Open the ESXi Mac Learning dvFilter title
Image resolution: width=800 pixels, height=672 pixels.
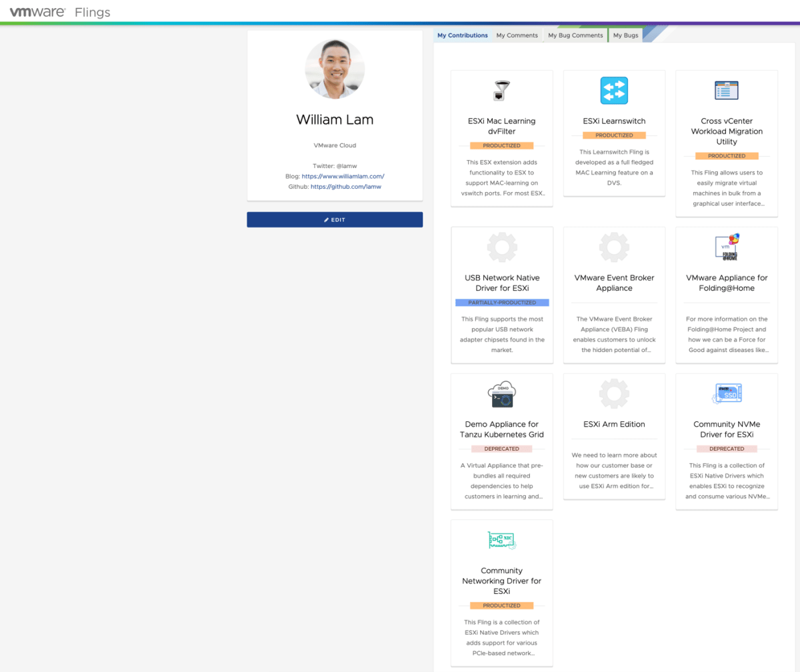click(502, 126)
